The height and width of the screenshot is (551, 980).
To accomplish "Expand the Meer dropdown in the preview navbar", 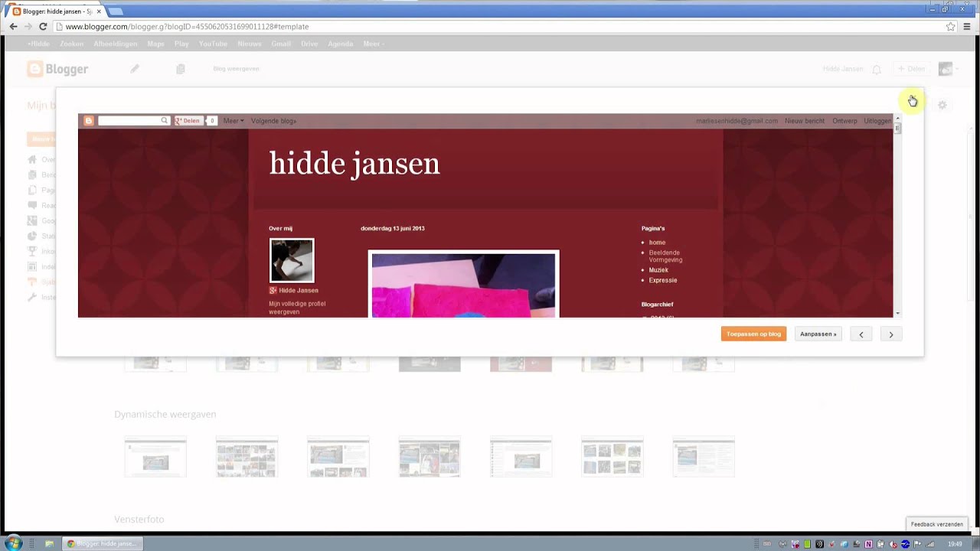I will coord(234,121).
